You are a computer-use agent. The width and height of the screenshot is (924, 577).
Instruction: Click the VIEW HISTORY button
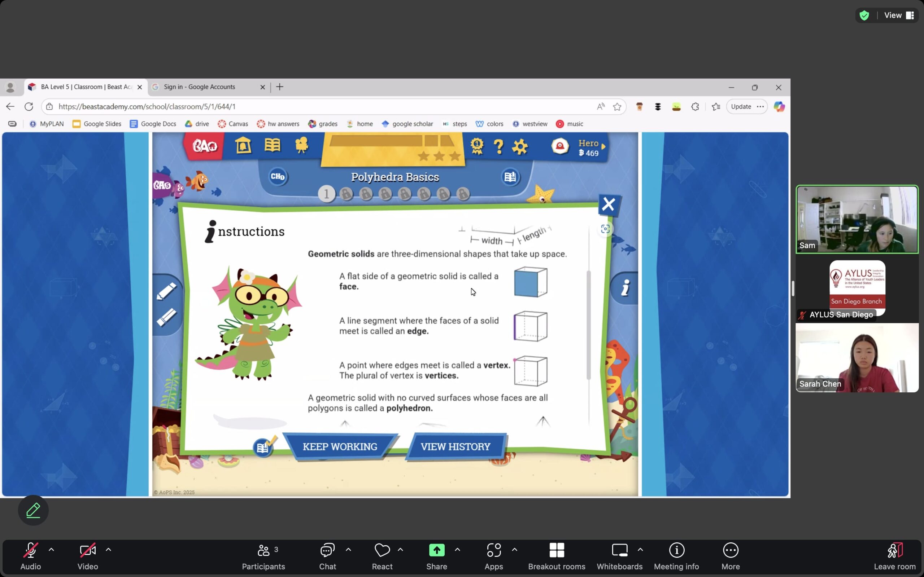tap(455, 446)
